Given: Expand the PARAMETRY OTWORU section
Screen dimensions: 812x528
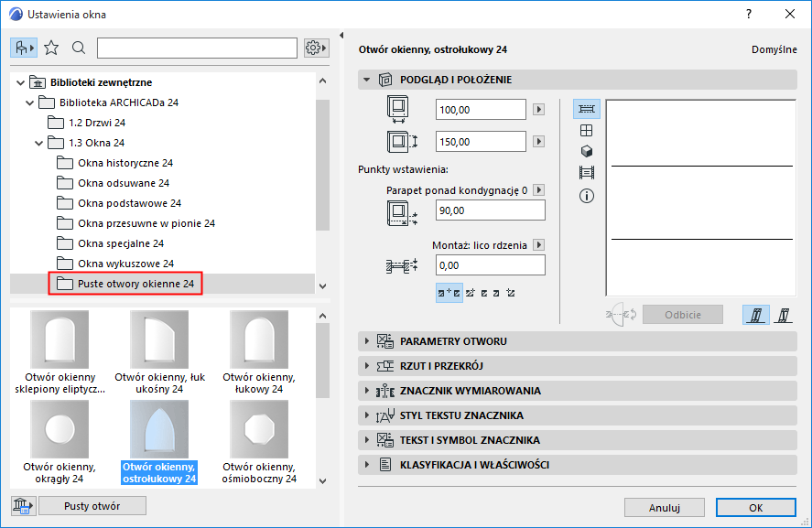Looking at the screenshot, I should tap(578, 341).
